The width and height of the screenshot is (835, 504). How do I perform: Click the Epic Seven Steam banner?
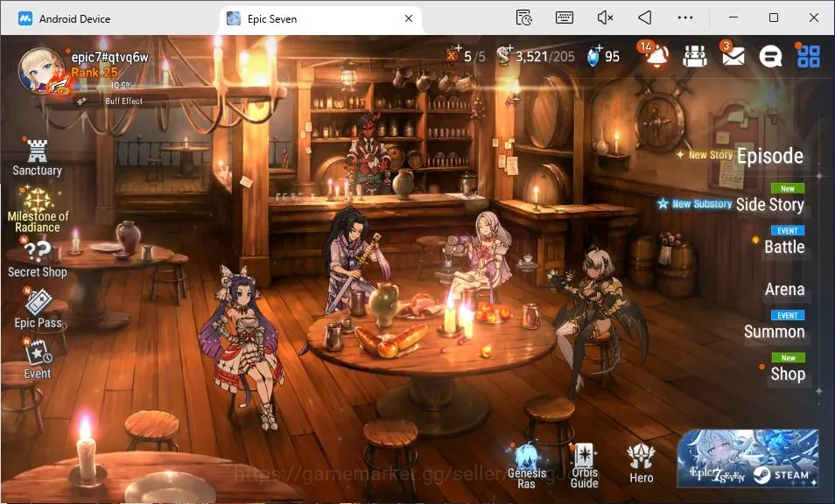click(747, 458)
